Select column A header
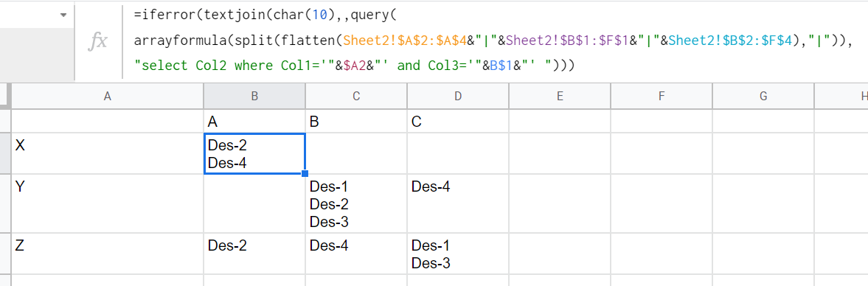Screen dimensions: 868x286 click(108, 97)
